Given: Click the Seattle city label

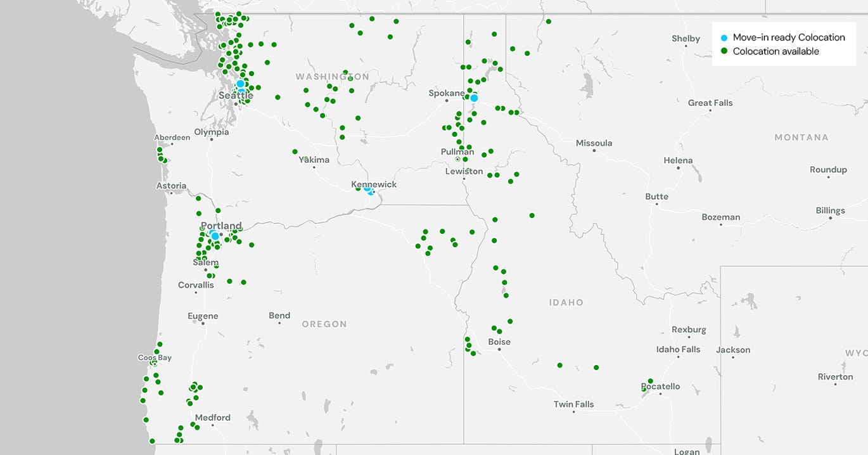Looking at the screenshot, I should tap(235, 94).
